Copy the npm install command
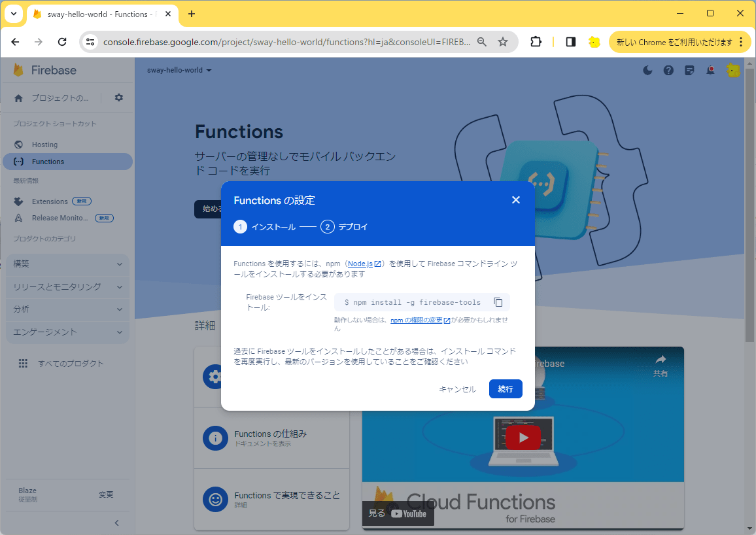Image resolution: width=756 pixels, height=535 pixels. (x=498, y=302)
